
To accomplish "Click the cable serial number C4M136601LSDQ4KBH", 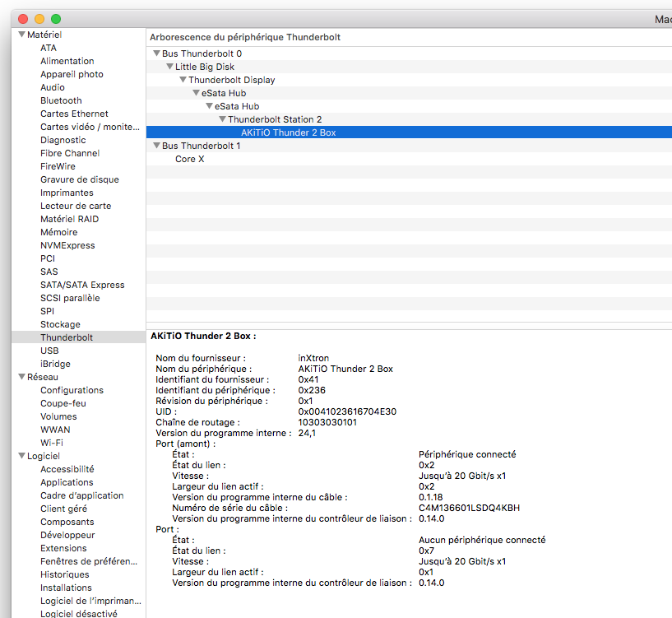I will tap(470, 508).
